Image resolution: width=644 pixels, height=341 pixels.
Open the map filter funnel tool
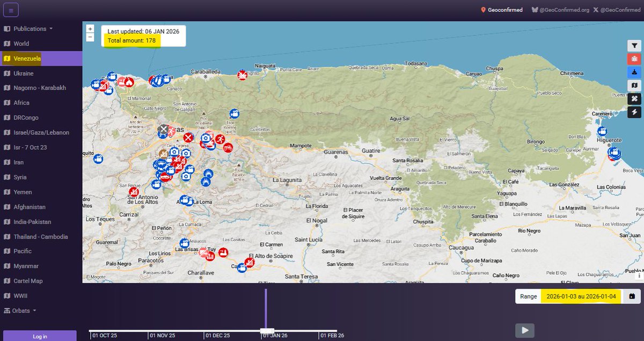pyautogui.click(x=634, y=46)
